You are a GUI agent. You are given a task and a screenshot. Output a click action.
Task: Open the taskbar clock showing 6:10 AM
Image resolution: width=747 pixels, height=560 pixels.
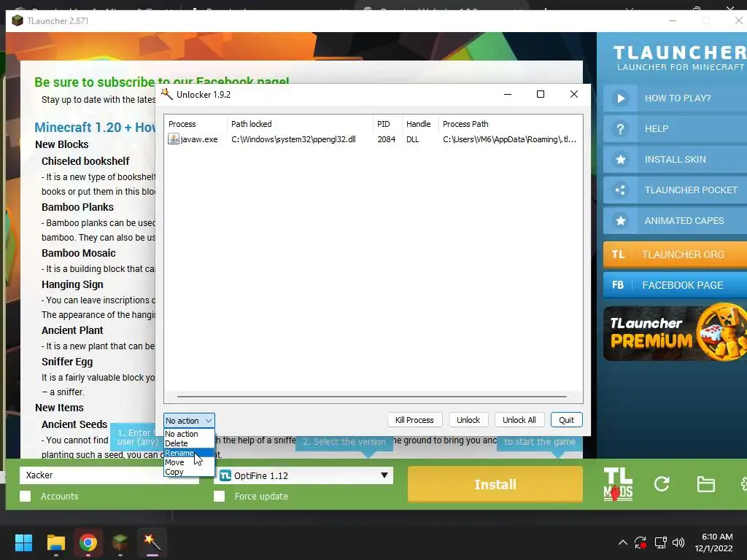714,542
